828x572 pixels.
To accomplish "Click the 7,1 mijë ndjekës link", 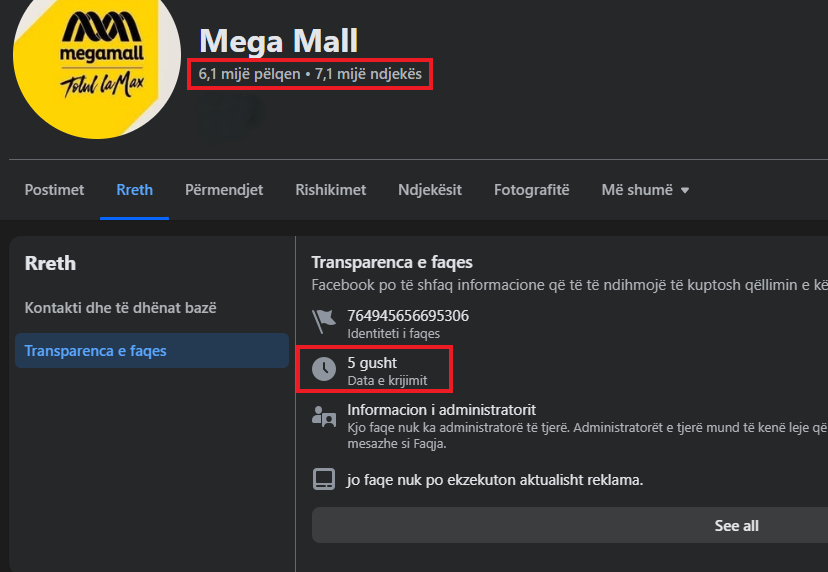I will coord(368,75).
